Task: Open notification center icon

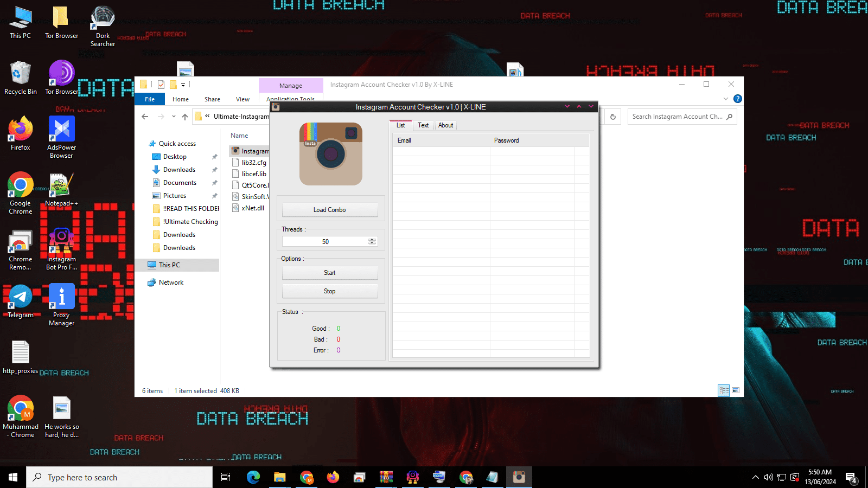Action: 851,478
